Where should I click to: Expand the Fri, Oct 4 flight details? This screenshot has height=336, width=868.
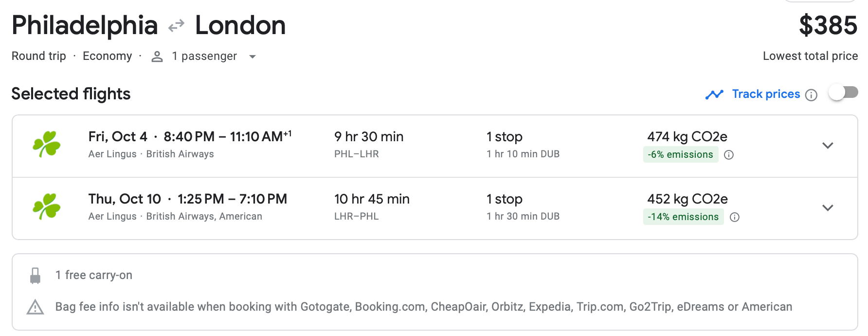tap(827, 145)
